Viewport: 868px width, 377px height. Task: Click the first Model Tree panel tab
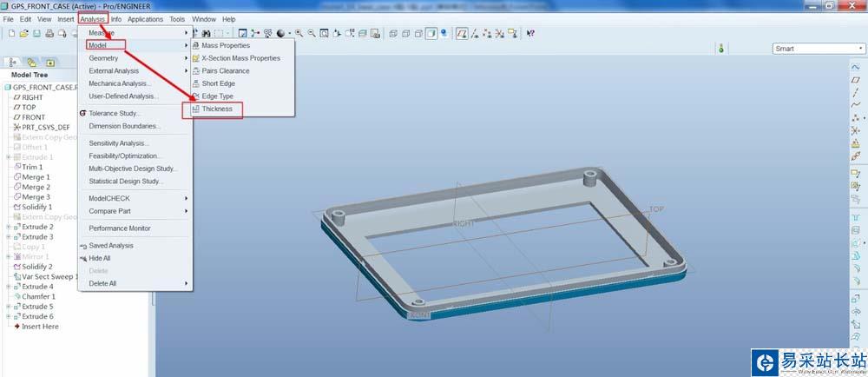pyautogui.click(x=13, y=63)
